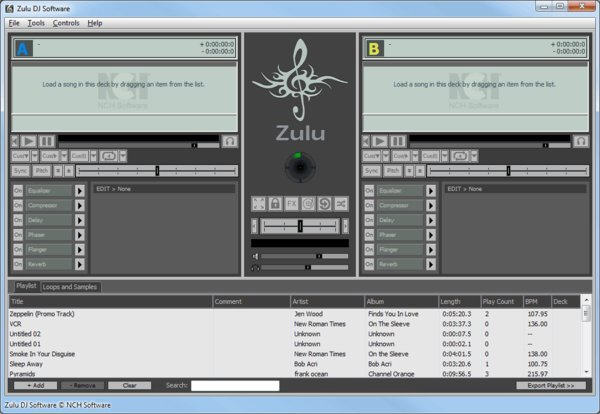Click the pitch decrease button on deck A

pos(58,171)
